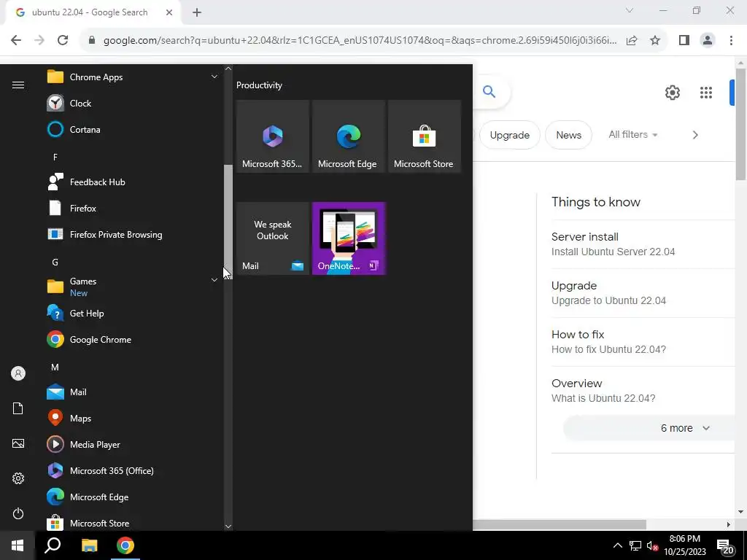Image resolution: width=747 pixels, height=560 pixels.
Task: Expand the Start menu hamburger button
Action: (x=18, y=85)
